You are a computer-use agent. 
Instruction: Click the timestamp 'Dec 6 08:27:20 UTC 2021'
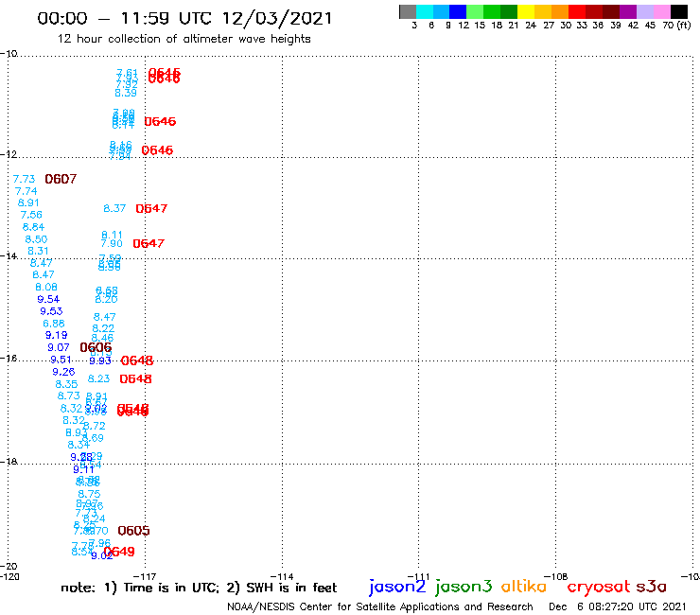click(618, 606)
